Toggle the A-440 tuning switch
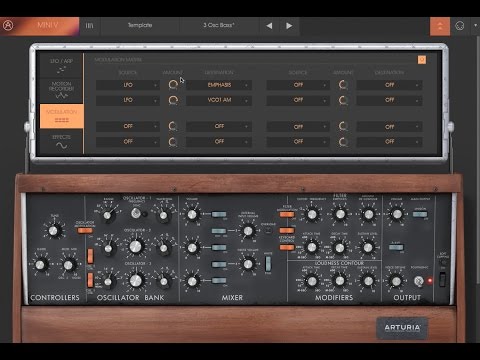Image resolution: width=480 pixels, height=360 pixels. tap(396, 247)
